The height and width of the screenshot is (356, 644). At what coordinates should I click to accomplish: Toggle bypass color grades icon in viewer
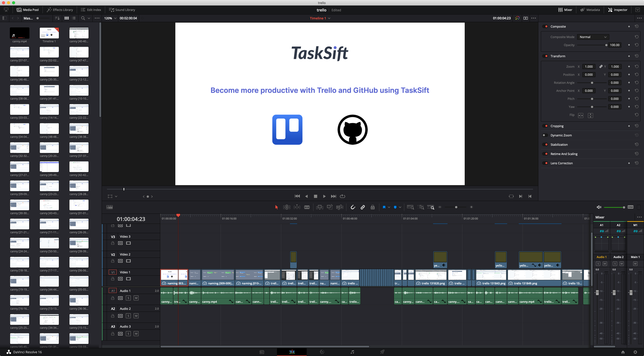[517, 18]
